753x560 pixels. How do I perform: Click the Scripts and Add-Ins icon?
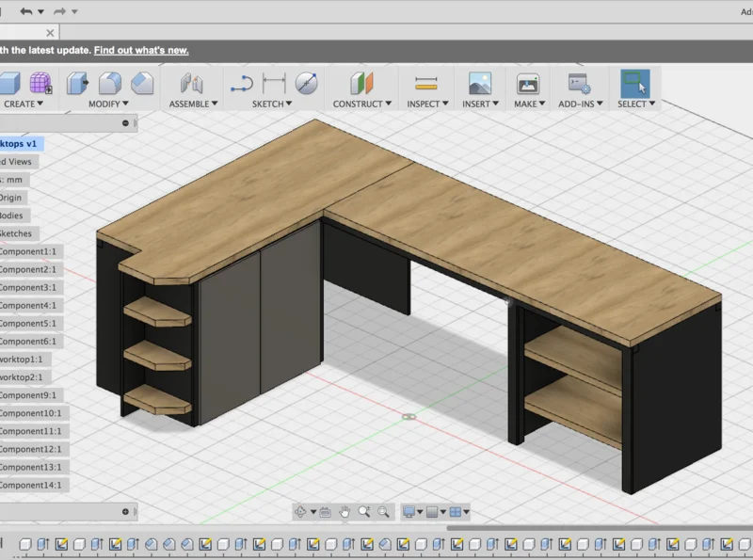[579, 83]
